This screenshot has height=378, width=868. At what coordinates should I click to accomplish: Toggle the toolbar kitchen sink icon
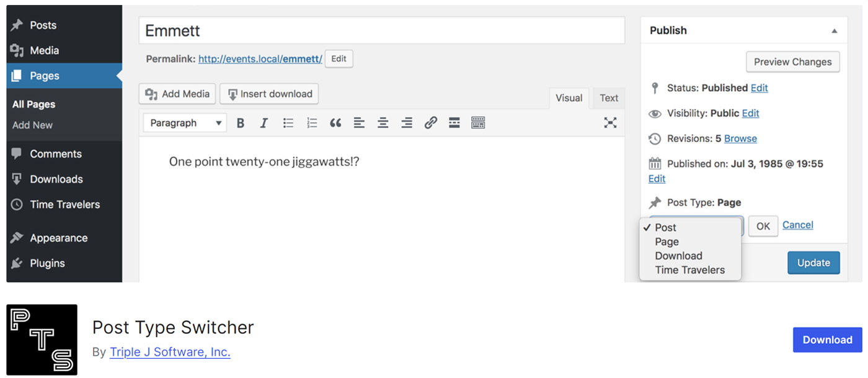click(478, 123)
